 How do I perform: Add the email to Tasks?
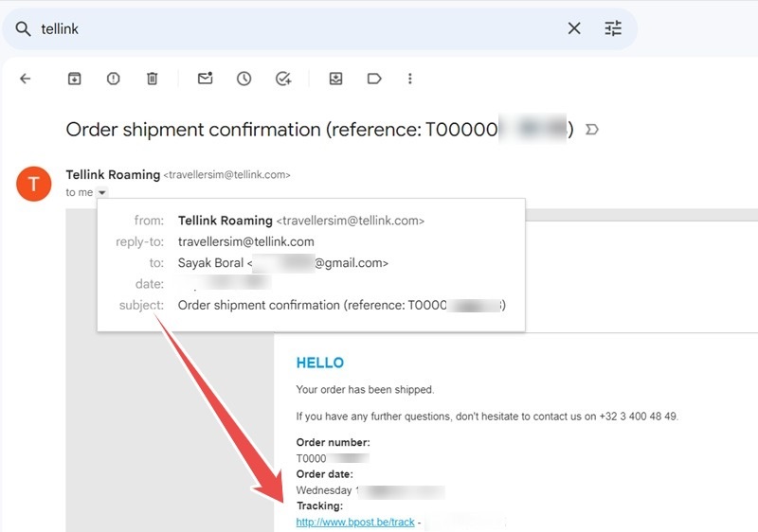click(283, 79)
